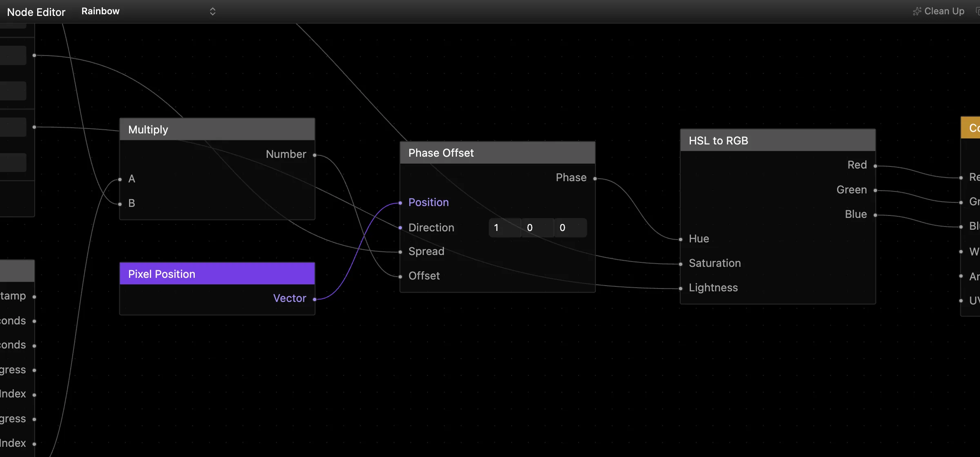This screenshot has width=980, height=457.
Task: Click the Offset input socket
Action: pyautogui.click(x=400, y=276)
